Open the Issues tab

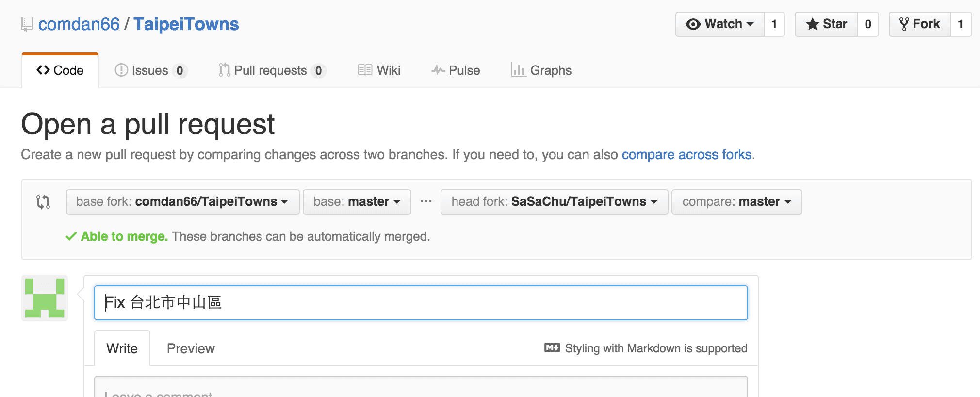pos(151,71)
